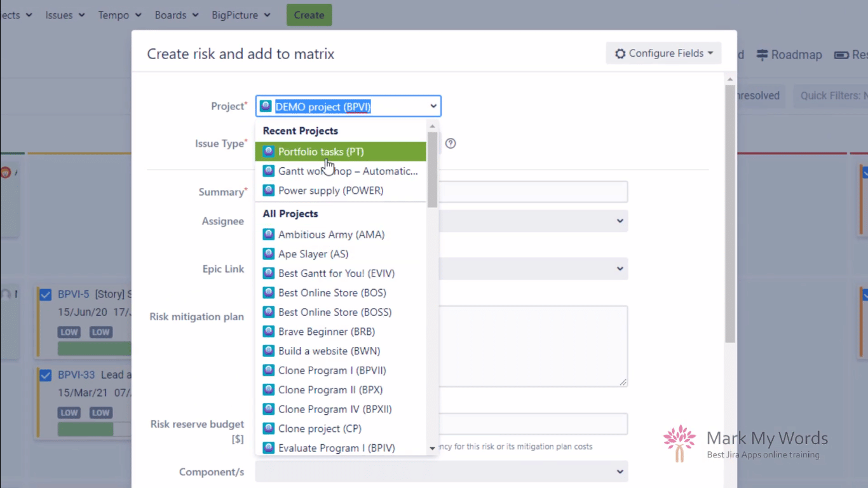The width and height of the screenshot is (868, 488).
Task: Open the BPVI-5 issue link
Action: click(x=73, y=294)
